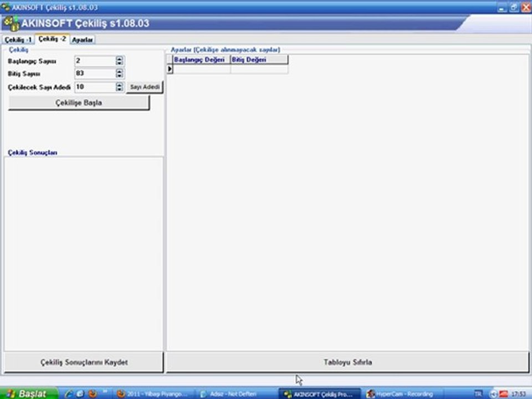This screenshot has width=532, height=399.
Task: Click the Bitiş Sayısı input field
Action: pyautogui.click(x=95, y=73)
